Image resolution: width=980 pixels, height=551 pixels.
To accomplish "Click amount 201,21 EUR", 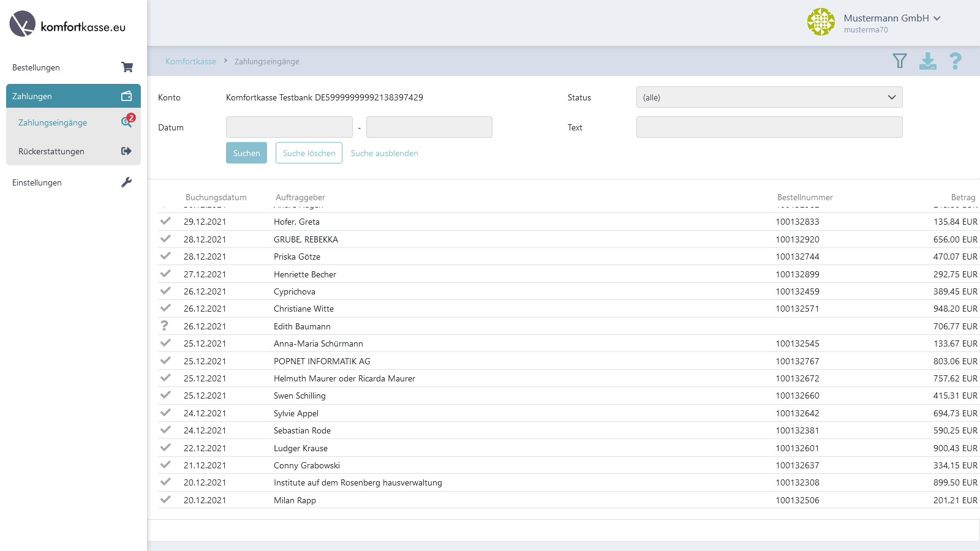I will [x=956, y=500].
